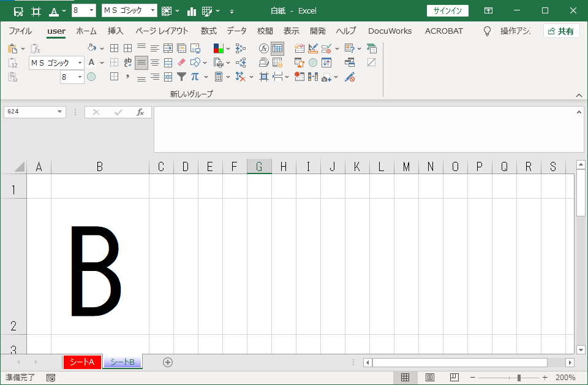Screen dimensions: 588x385
Task: Open the customize quick access toolbar dropdown
Action: pos(232,12)
